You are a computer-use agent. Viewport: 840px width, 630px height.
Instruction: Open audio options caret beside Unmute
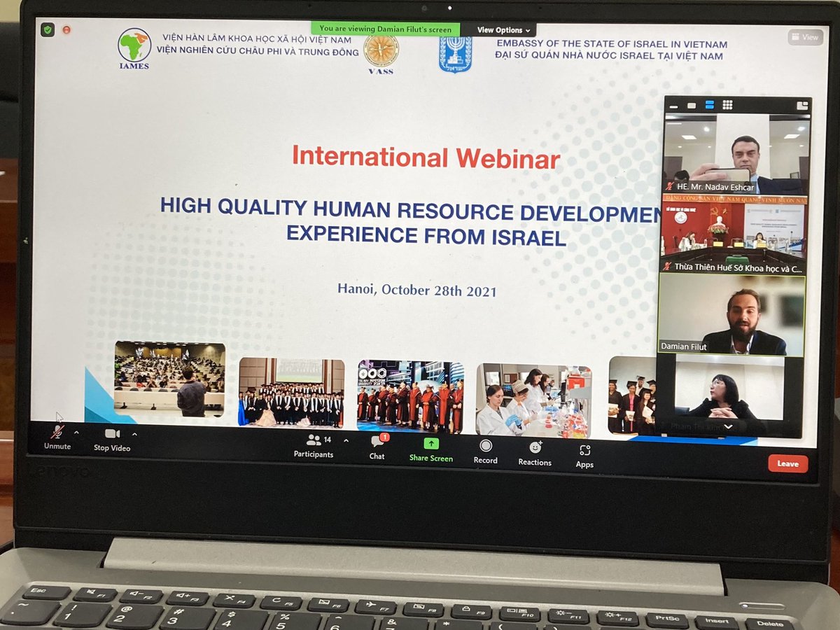(x=76, y=433)
